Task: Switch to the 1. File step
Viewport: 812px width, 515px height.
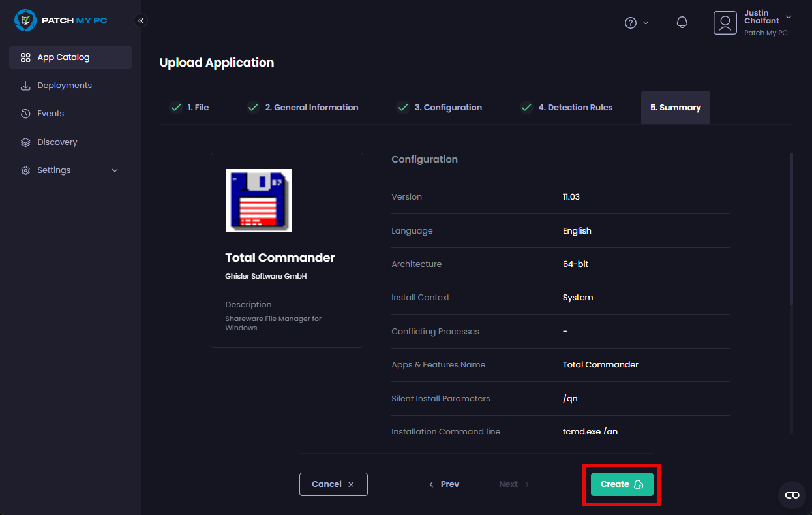Action: (x=190, y=108)
